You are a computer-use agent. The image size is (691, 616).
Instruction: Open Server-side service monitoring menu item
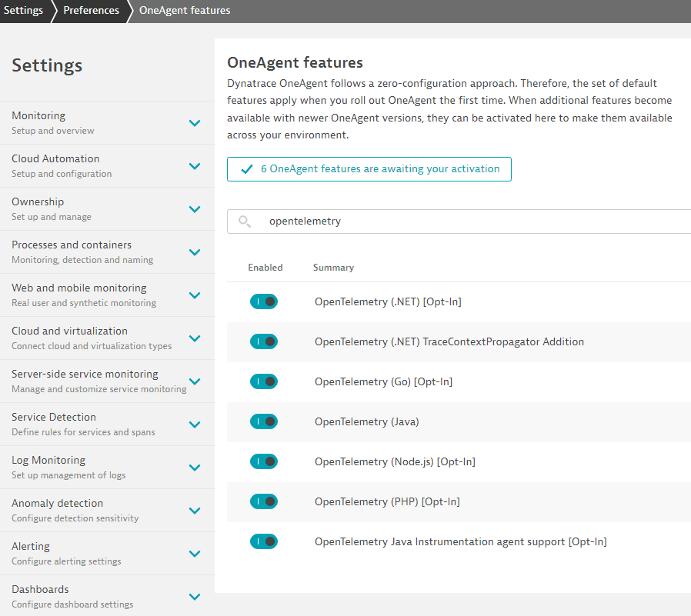107,381
